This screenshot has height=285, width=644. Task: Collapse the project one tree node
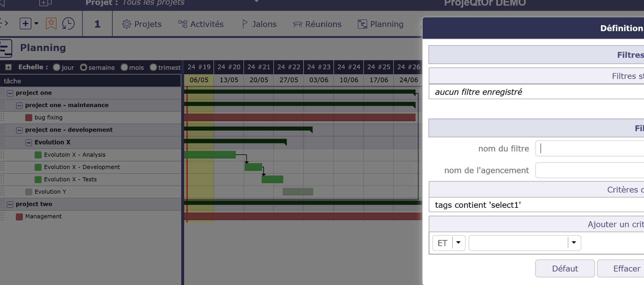[10, 93]
